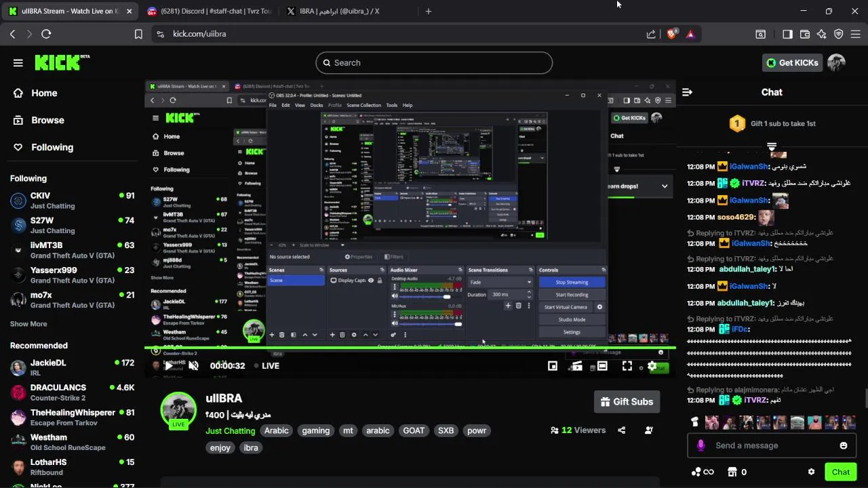This screenshot has width=868, height=488.
Task: Click the Brave Shields lion icon
Action: click(x=672, y=34)
